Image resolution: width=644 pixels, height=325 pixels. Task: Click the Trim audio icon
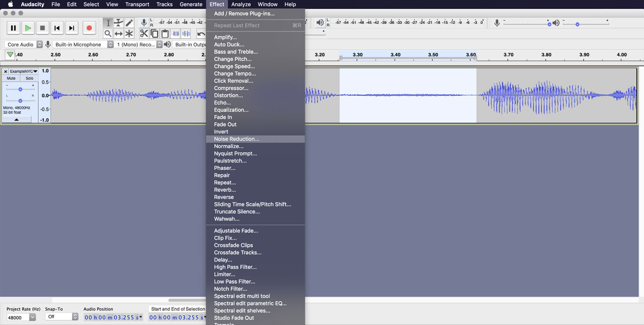176,33
